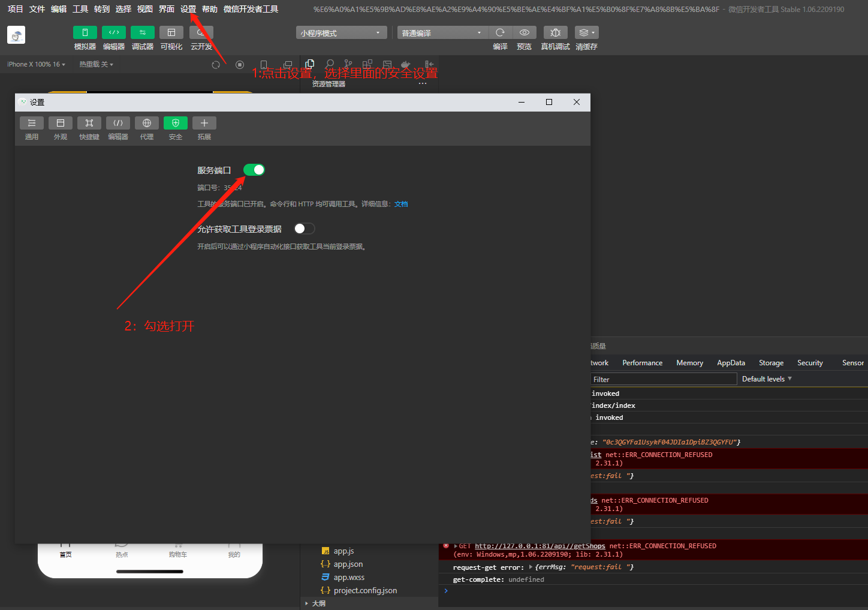The height and width of the screenshot is (610, 868).
Task: Open the 设置 menu in menu bar
Action: (x=188, y=9)
